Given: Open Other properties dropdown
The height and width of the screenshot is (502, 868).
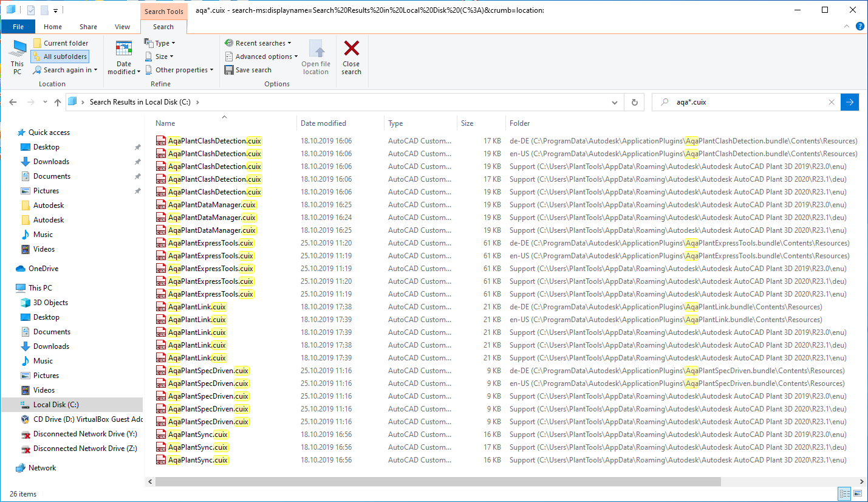Looking at the screenshot, I should click(x=179, y=70).
